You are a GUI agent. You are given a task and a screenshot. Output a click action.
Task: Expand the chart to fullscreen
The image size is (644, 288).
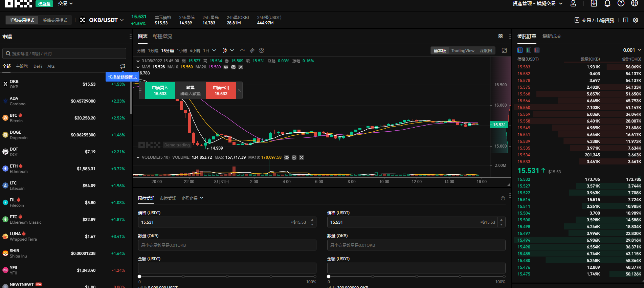click(x=504, y=50)
